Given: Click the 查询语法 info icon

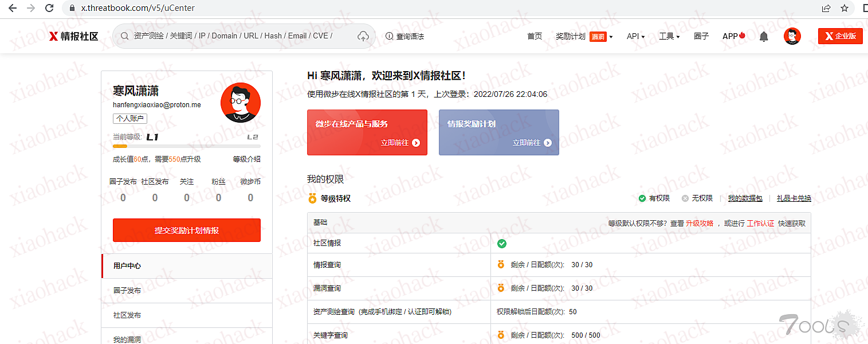Looking at the screenshot, I should pyautogui.click(x=390, y=36).
